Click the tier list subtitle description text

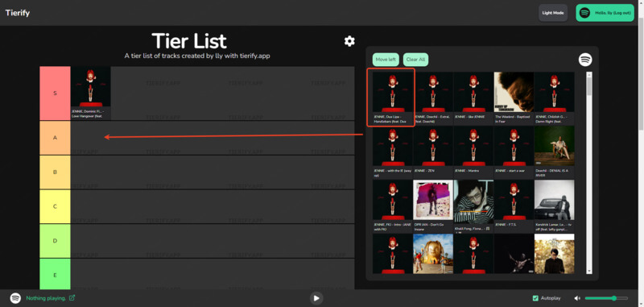197,56
